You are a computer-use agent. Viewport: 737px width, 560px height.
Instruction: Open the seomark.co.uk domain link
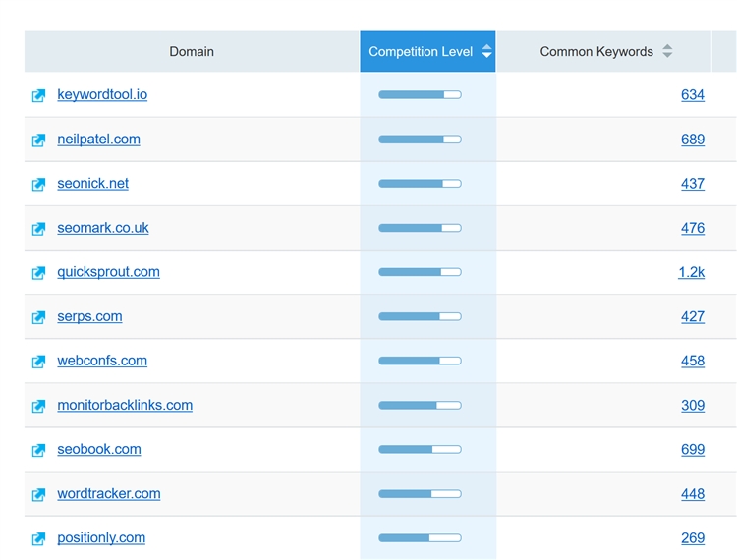103,228
